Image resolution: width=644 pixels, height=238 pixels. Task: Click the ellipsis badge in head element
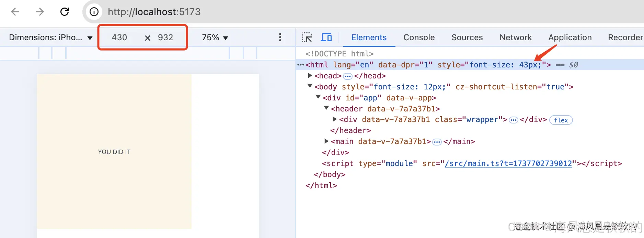[348, 76]
